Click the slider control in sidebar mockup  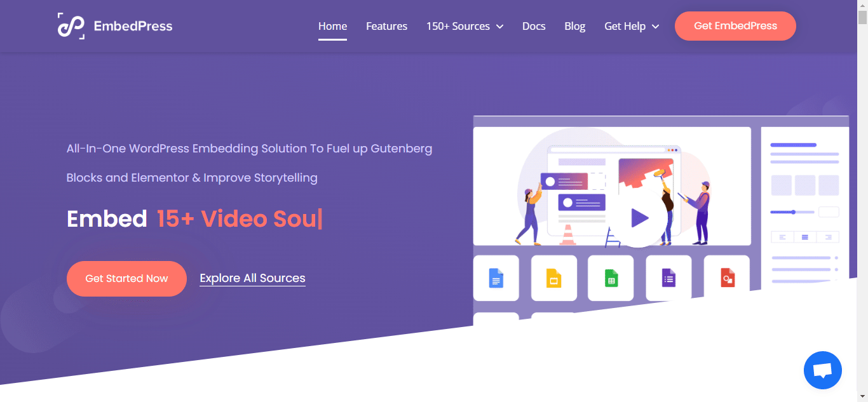[x=794, y=211]
